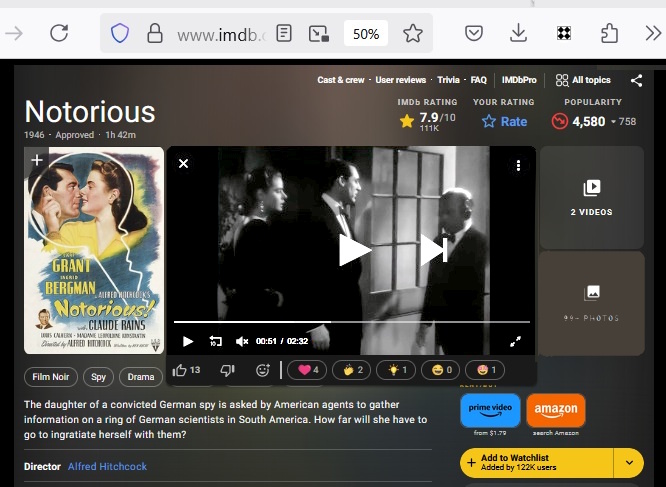
Task: Share this title via the share icon
Action: pyautogui.click(x=636, y=80)
